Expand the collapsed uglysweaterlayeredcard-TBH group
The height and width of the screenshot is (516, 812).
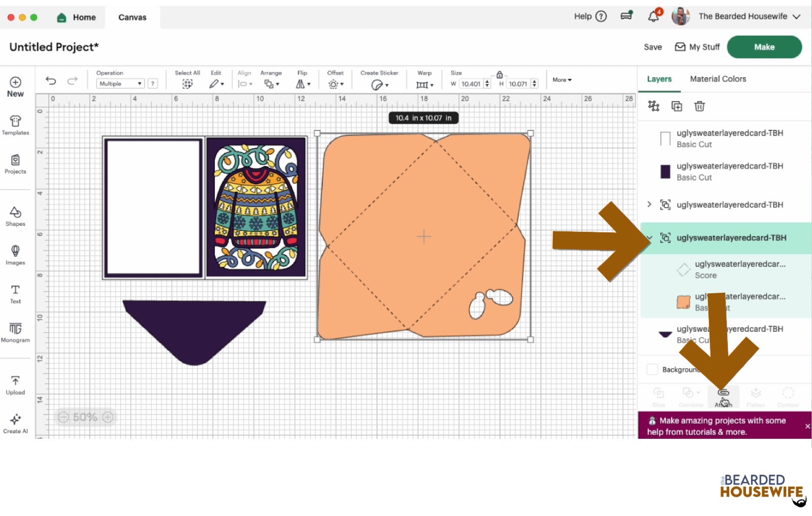tap(649, 204)
